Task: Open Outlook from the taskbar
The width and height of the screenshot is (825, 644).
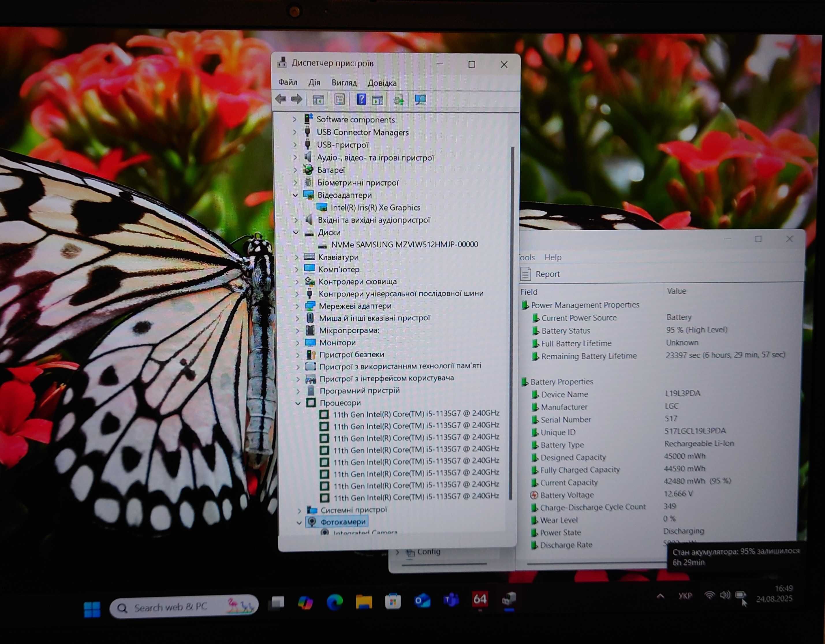Action: (422, 601)
